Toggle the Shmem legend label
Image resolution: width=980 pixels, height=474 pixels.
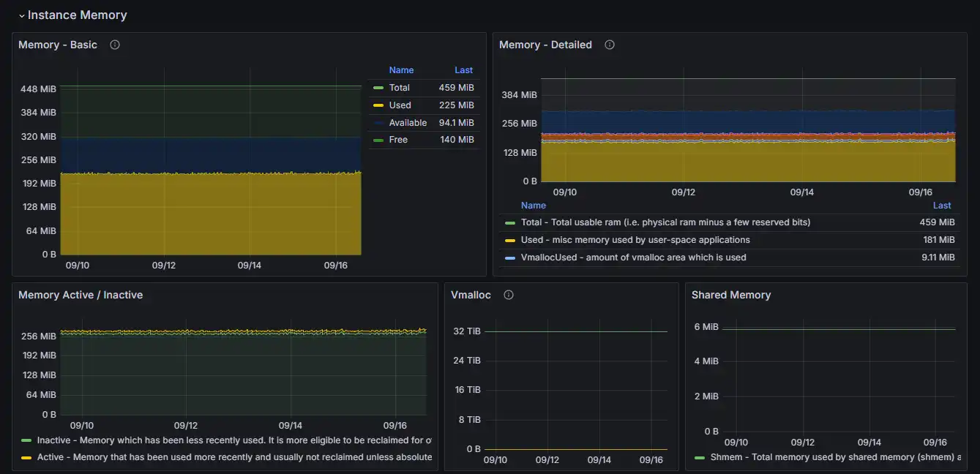(836, 457)
